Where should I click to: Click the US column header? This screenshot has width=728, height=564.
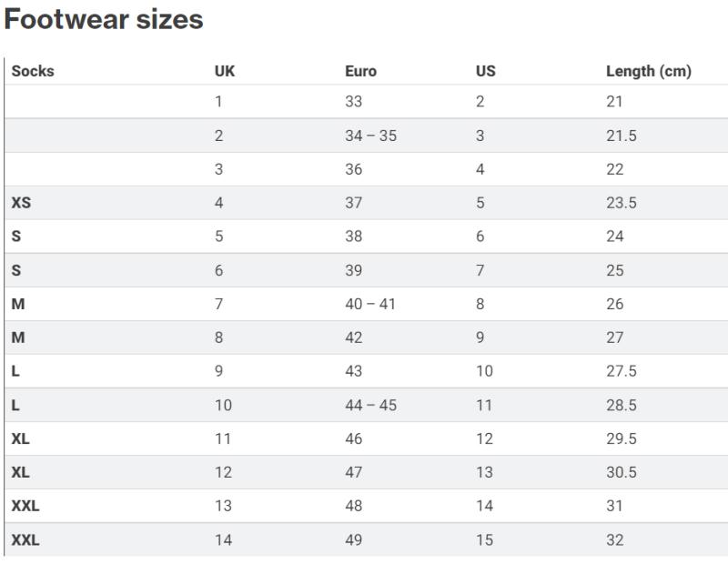pyautogui.click(x=486, y=71)
